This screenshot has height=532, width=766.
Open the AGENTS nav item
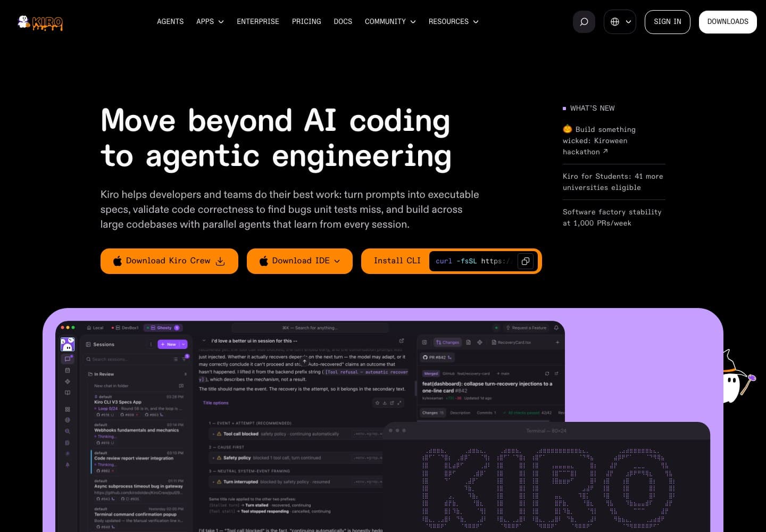(170, 22)
